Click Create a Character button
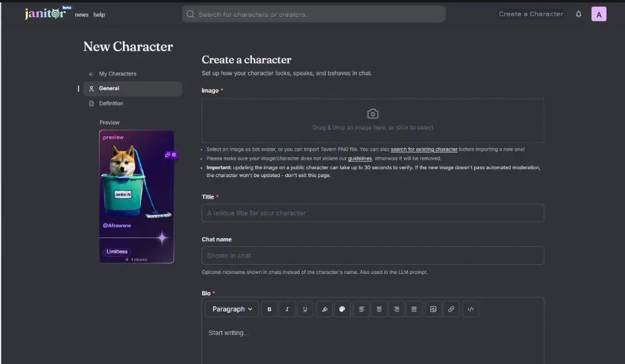Screen dimensions: 625x364 [531, 14]
